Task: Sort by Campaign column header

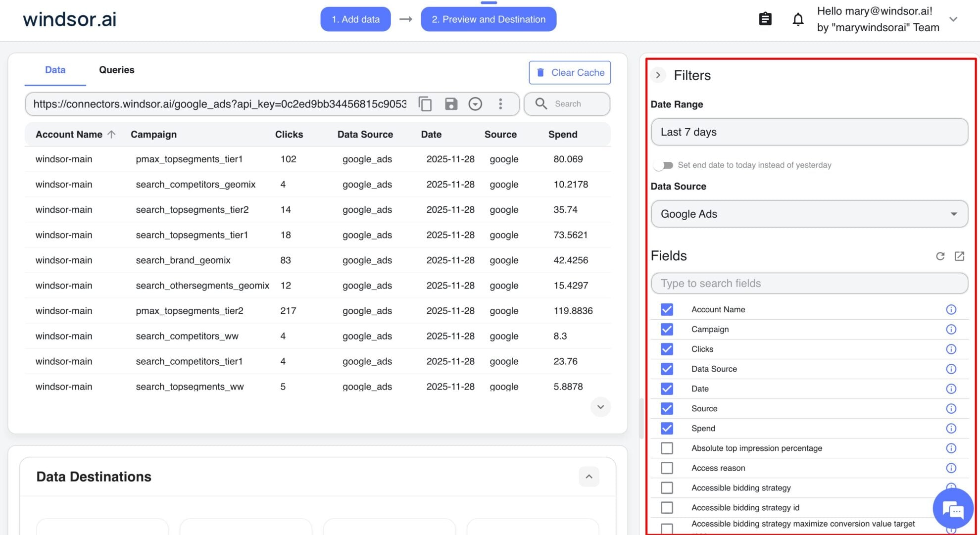Action: tap(153, 134)
